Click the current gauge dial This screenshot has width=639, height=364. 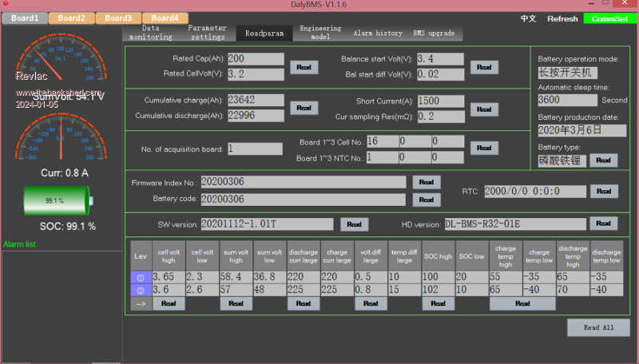(62, 140)
